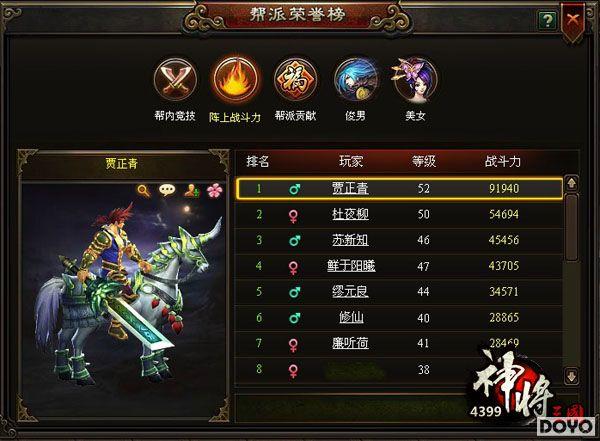Open player 杜夜柳 in rank 2
600x441 pixels.
pos(350,214)
